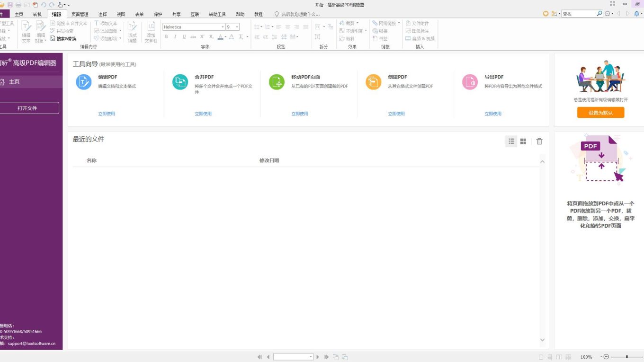644x362 pixels.
Task: Click the notification bell icon
Action: coord(636,14)
